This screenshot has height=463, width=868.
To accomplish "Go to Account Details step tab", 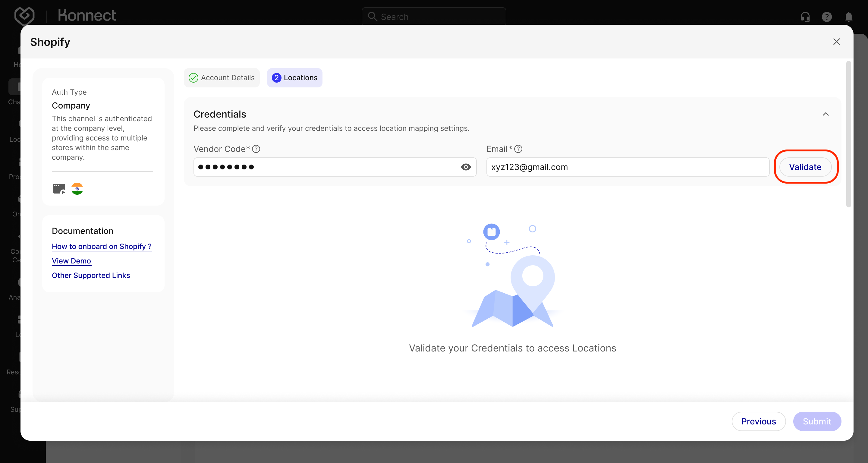I will pyautogui.click(x=222, y=78).
